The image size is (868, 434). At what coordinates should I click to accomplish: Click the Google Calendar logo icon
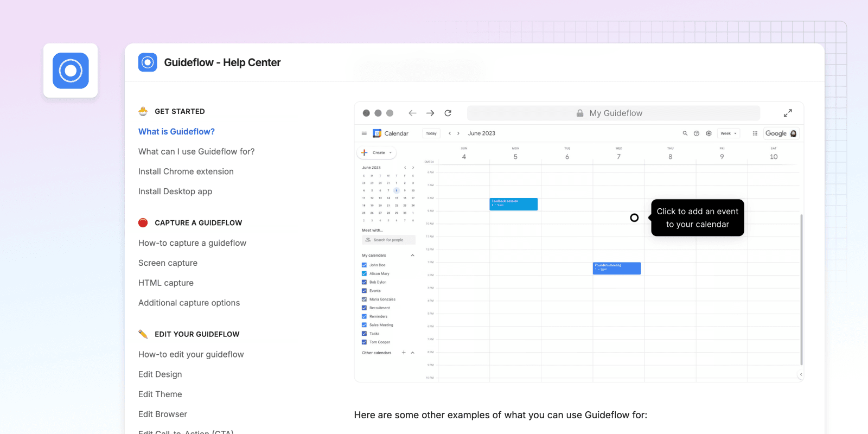pyautogui.click(x=377, y=133)
